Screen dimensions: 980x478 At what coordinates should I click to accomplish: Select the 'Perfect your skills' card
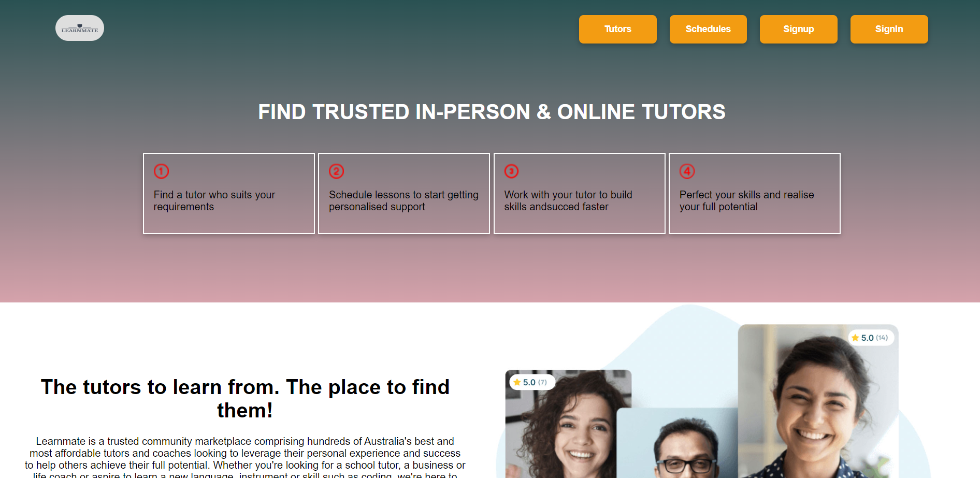pyautogui.click(x=755, y=193)
